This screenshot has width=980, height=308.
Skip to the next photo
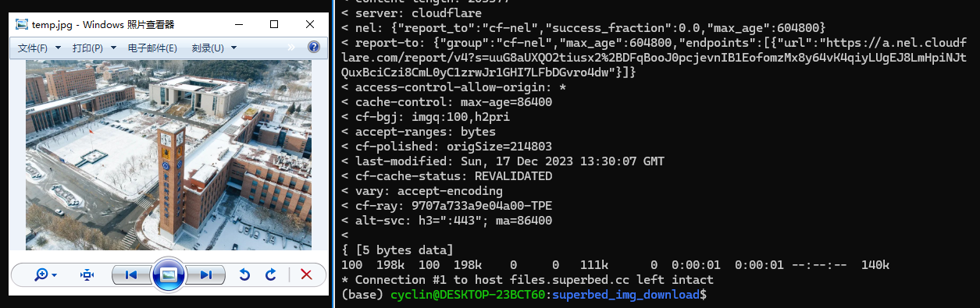coord(206,274)
